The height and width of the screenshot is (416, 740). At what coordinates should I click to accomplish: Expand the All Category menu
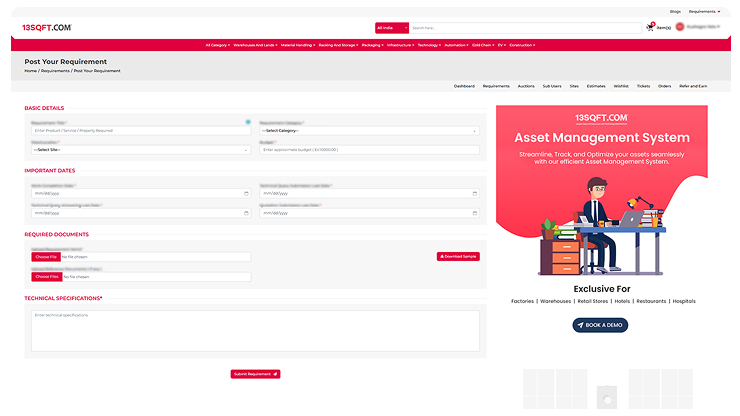pos(218,45)
